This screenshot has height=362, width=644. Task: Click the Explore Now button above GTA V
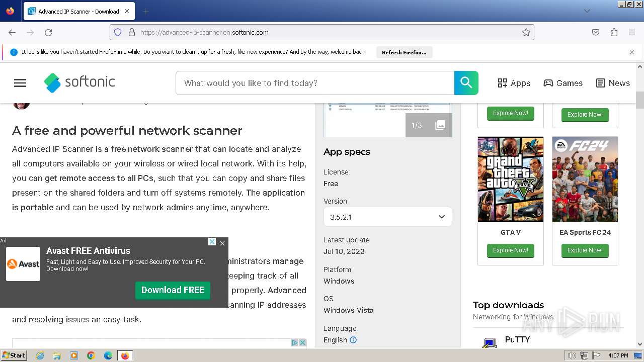tap(510, 113)
